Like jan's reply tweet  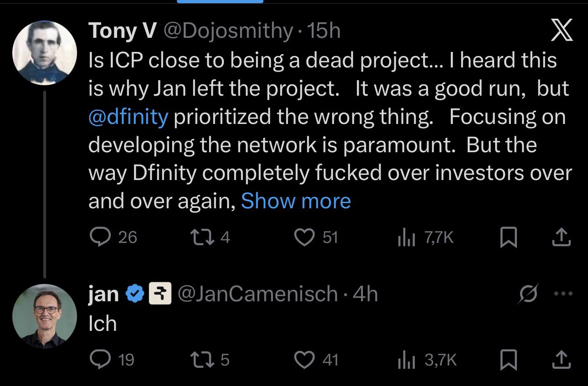pyautogui.click(x=305, y=360)
